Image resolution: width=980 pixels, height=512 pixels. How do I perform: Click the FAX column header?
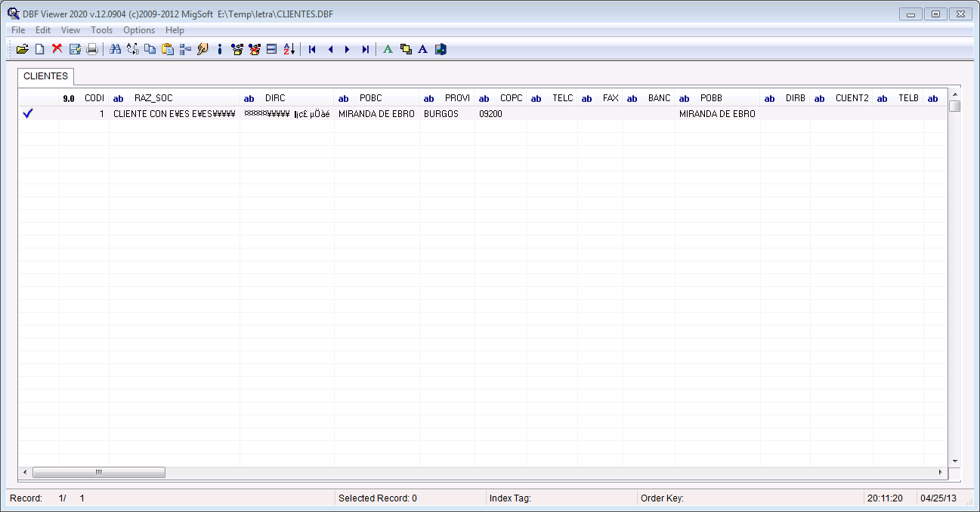coord(600,98)
